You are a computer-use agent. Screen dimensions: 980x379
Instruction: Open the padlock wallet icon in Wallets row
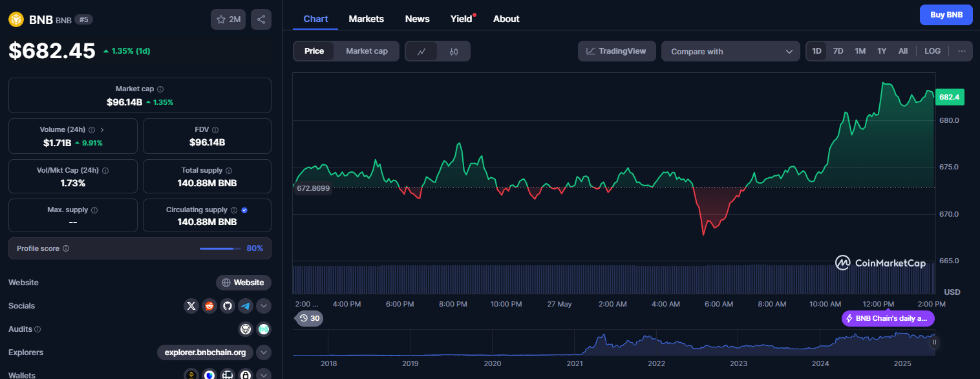click(x=246, y=374)
